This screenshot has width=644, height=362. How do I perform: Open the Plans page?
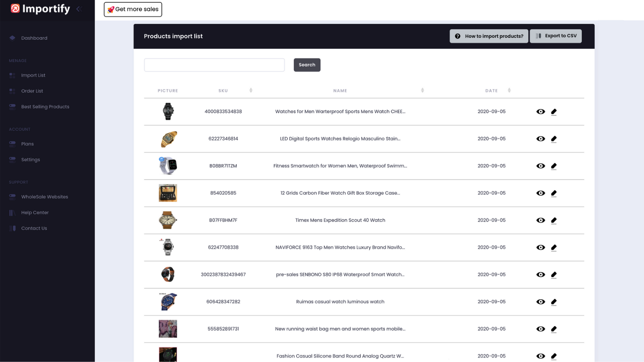point(27,144)
